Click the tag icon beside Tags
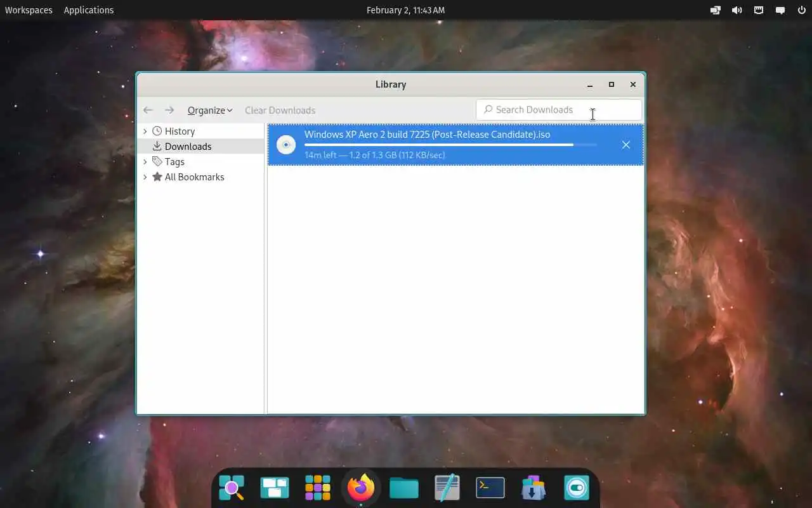 [157, 161]
